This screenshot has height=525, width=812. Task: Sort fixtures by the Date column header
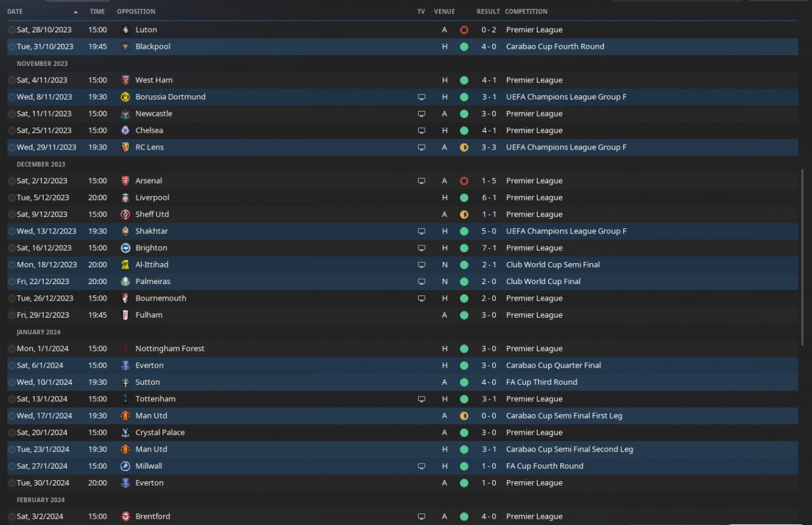(15, 11)
